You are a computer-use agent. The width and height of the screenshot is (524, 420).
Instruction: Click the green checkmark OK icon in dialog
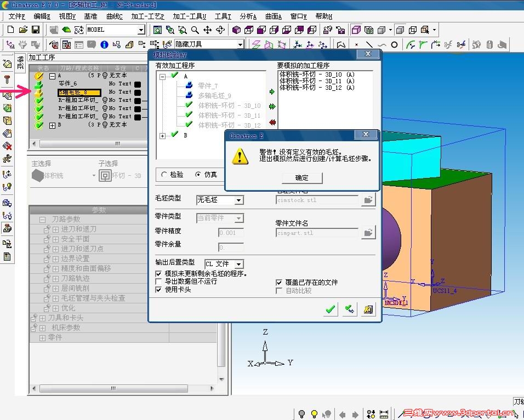pyautogui.click(x=331, y=309)
